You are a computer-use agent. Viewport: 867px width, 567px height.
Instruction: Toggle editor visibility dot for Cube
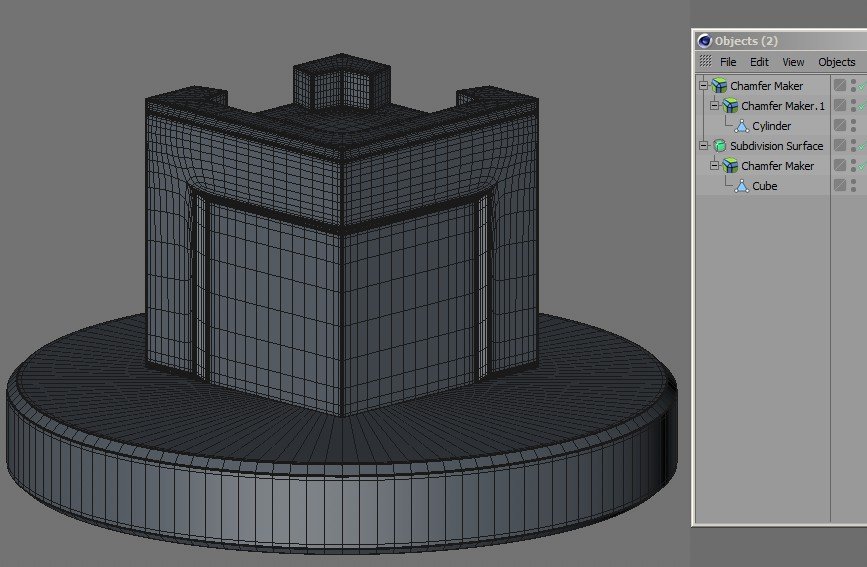(x=853, y=182)
